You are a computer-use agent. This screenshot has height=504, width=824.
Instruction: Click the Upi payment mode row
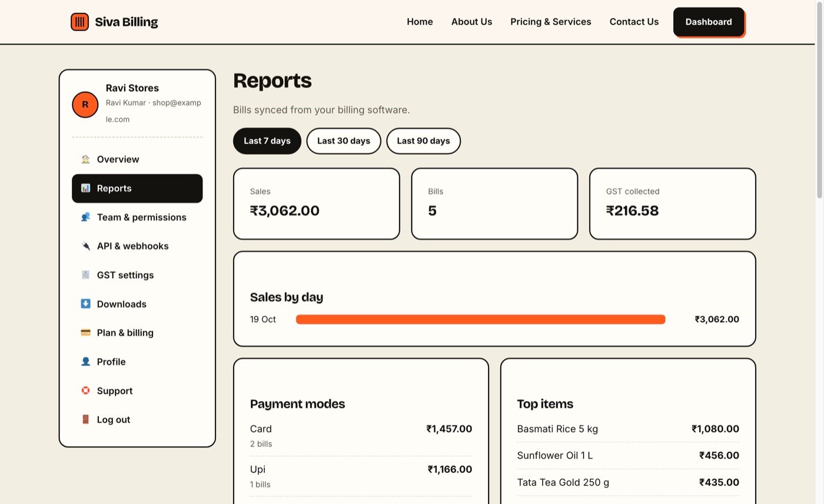tap(361, 476)
